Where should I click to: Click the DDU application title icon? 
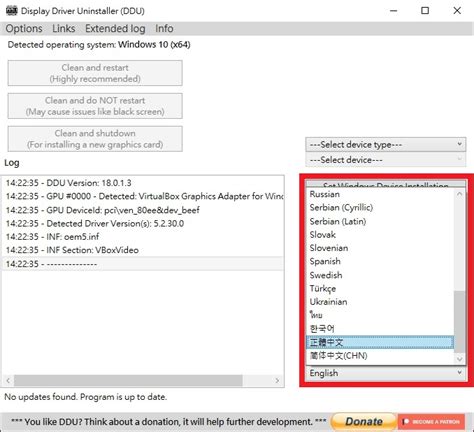(x=12, y=11)
